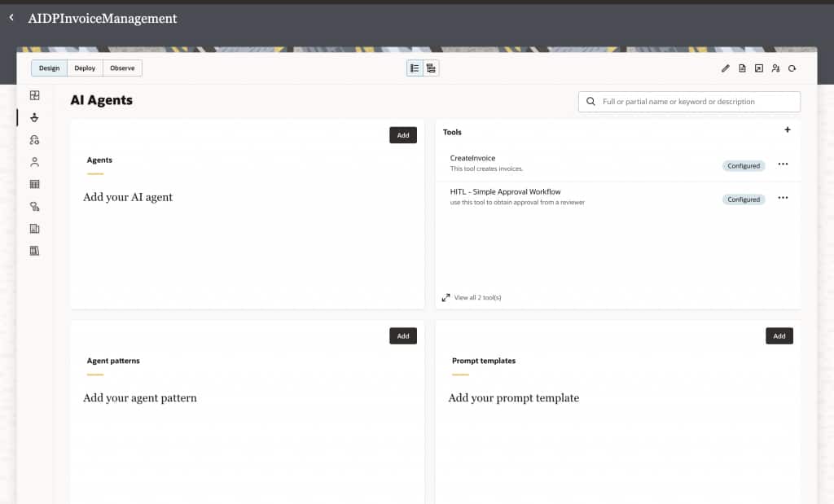Click the Agents card heading
834x504 pixels.
pos(99,160)
